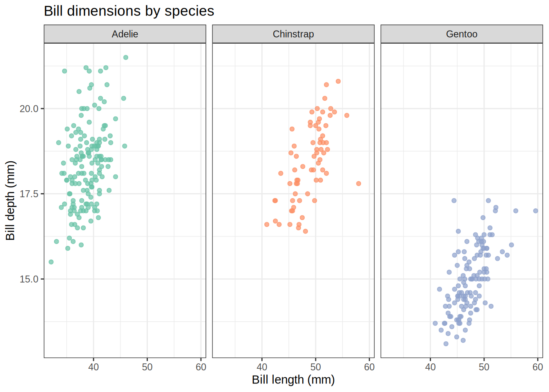Select the Adelie facet header strip
The image size is (549, 392).
[125, 34]
